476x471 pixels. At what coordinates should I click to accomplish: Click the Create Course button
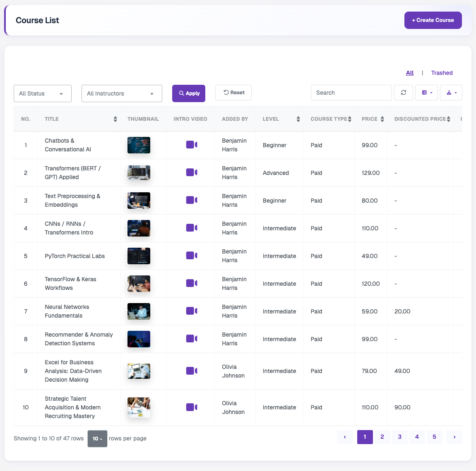pos(433,20)
